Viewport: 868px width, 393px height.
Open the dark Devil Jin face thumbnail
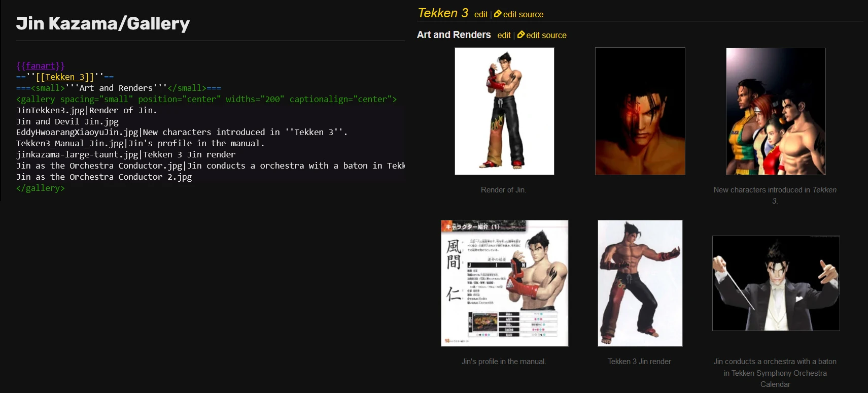[x=640, y=111]
